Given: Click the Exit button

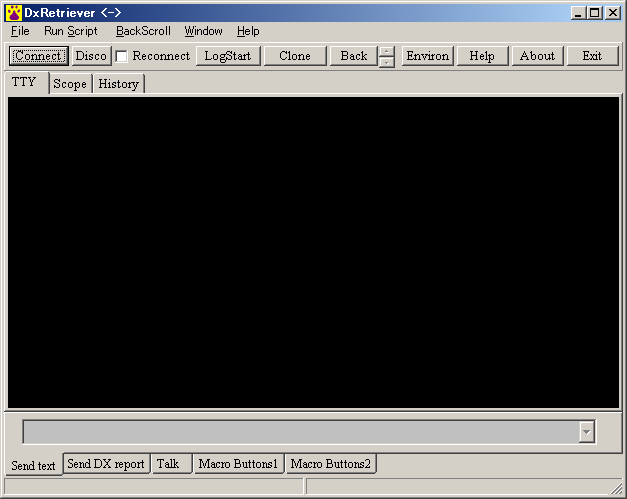Looking at the screenshot, I should point(592,56).
